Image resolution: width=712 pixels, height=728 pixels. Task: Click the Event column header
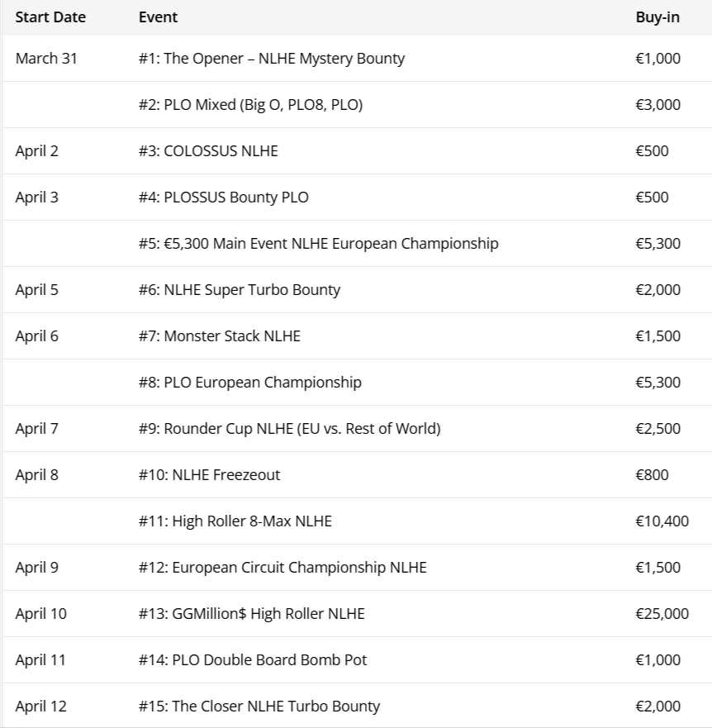click(x=158, y=17)
